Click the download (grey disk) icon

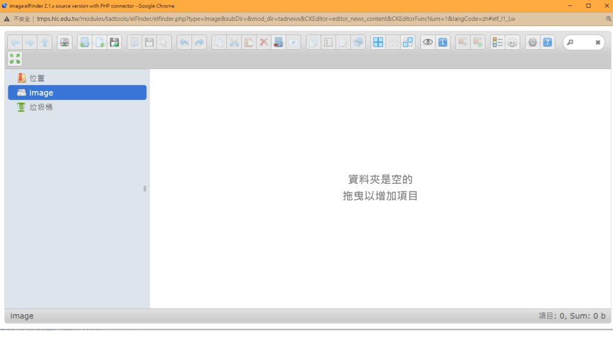[149, 43]
